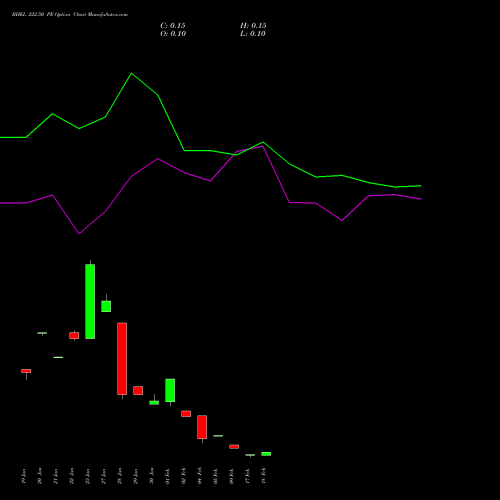Click the 05 Feb date label
This screenshot has width=500, height=500.
click(216, 476)
